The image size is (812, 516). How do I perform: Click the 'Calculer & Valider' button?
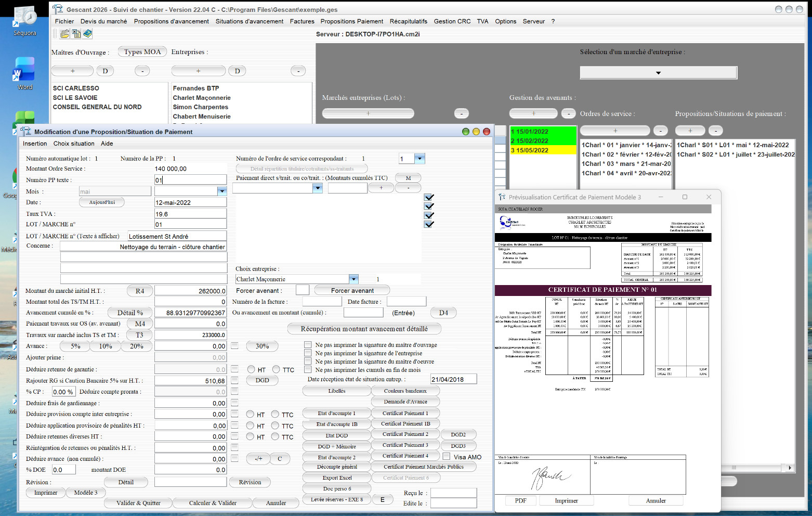pyautogui.click(x=213, y=503)
